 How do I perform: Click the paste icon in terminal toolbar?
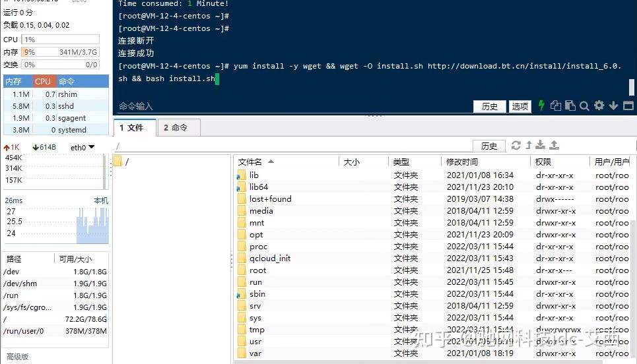(x=570, y=106)
